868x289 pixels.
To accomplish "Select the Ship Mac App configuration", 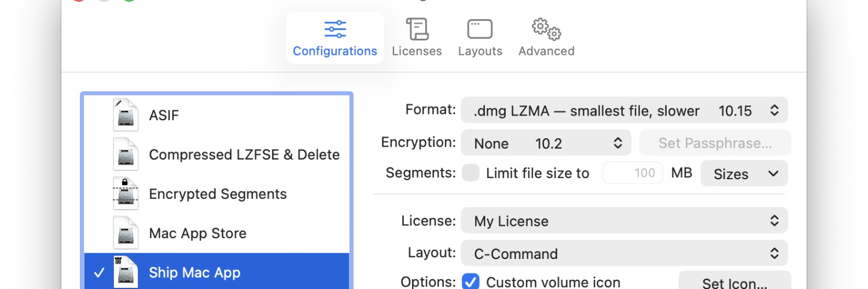I will click(217, 272).
